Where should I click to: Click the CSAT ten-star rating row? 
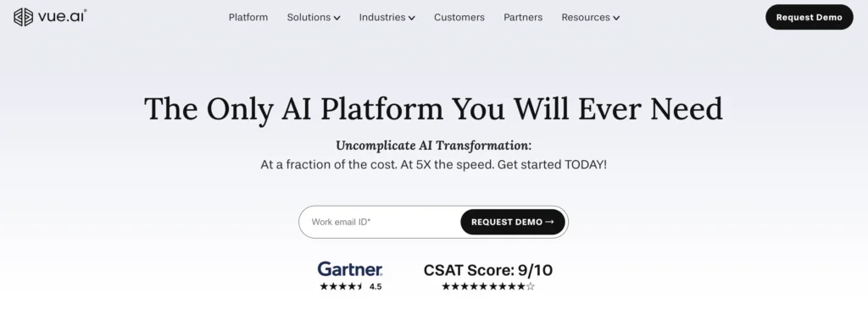(487, 286)
